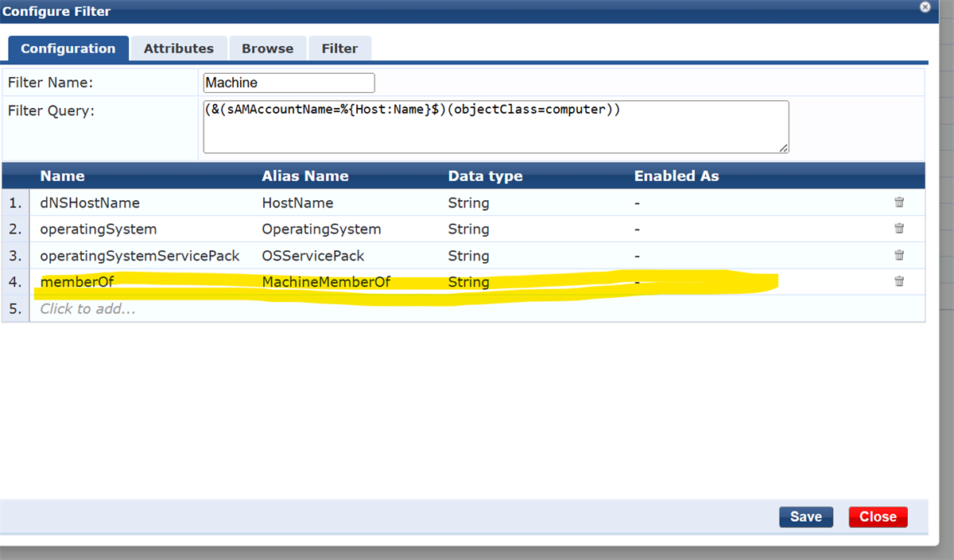Viewport: 954px width, 560px height.
Task: Open the Filter tab
Action: pyautogui.click(x=339, y=48)
